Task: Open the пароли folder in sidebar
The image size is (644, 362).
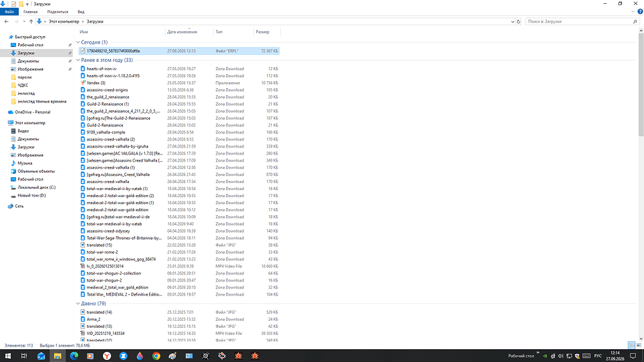Action: (24, 77)
